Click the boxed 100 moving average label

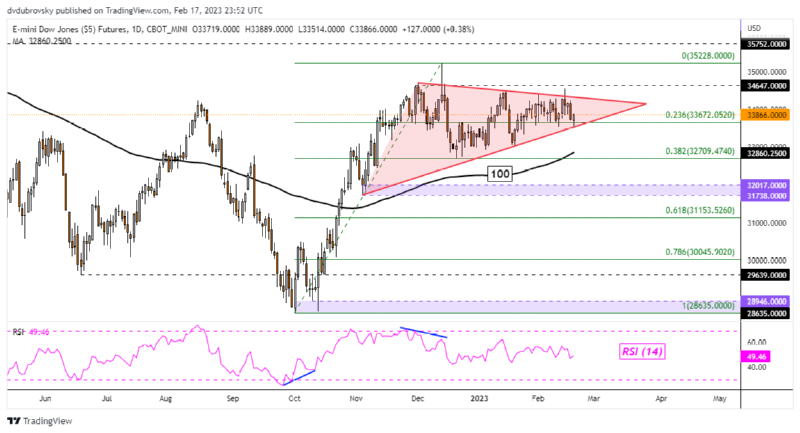pyautogui.click(x=503, y=174)
